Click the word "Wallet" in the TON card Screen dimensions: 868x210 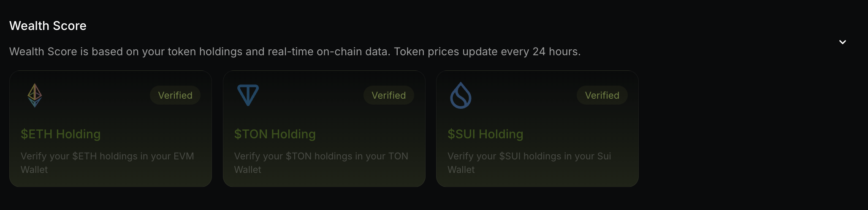pyautogui.click(x=247, y=170)
